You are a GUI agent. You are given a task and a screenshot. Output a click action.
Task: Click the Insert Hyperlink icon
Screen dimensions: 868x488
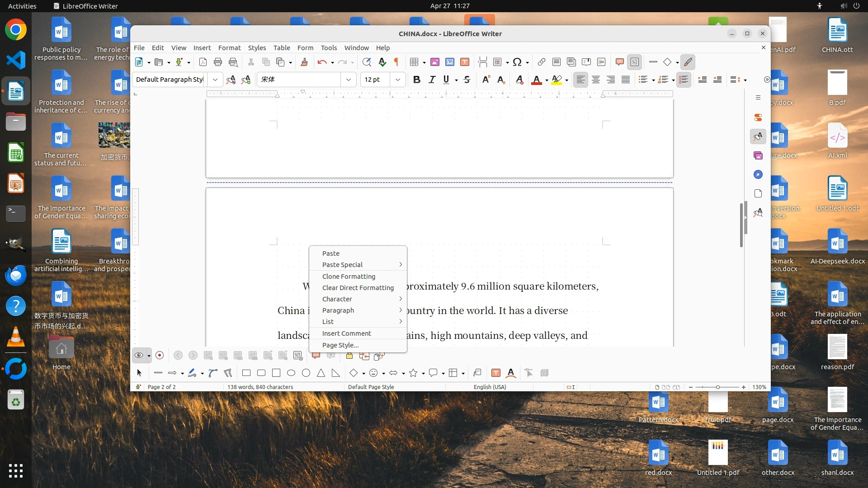[541, 62]
